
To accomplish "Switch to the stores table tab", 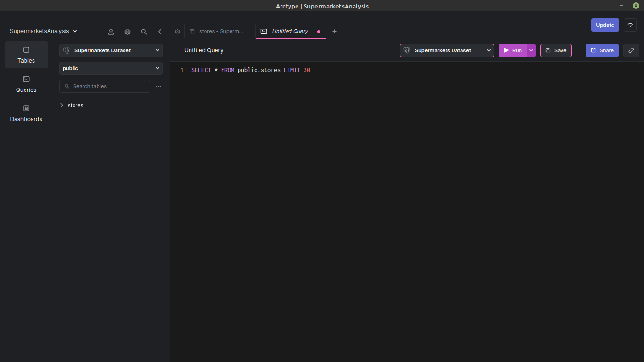I will pyautogui.click(x=219, y=31).
